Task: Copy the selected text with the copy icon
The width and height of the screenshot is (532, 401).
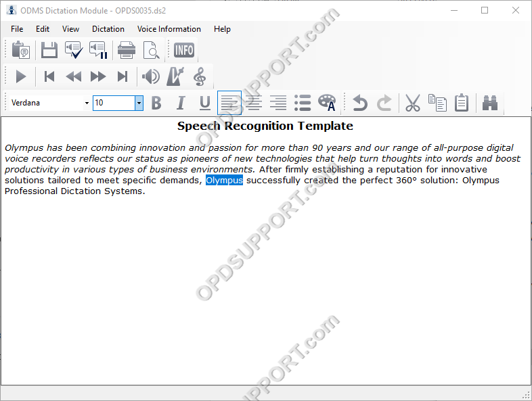Action: 437,103
